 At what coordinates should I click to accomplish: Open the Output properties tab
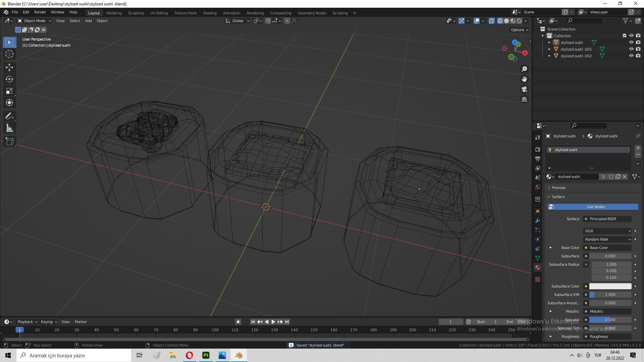(x=538, y=159)
